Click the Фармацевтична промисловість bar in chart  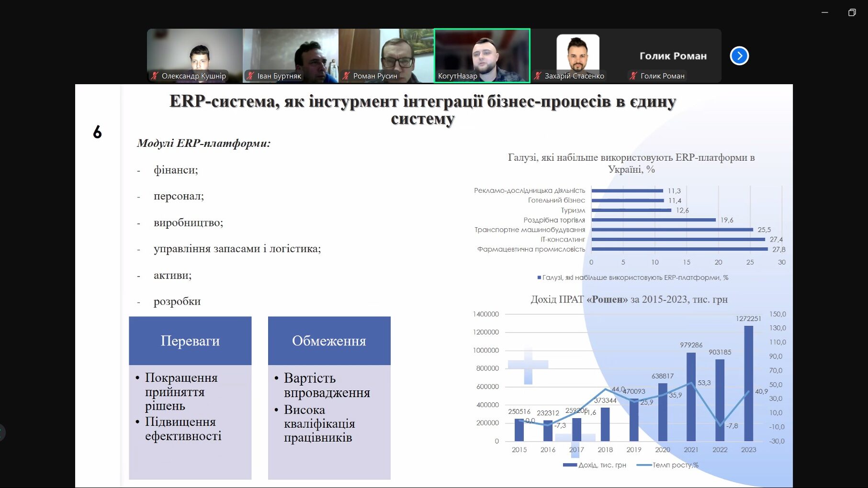[x=679, y=249]
